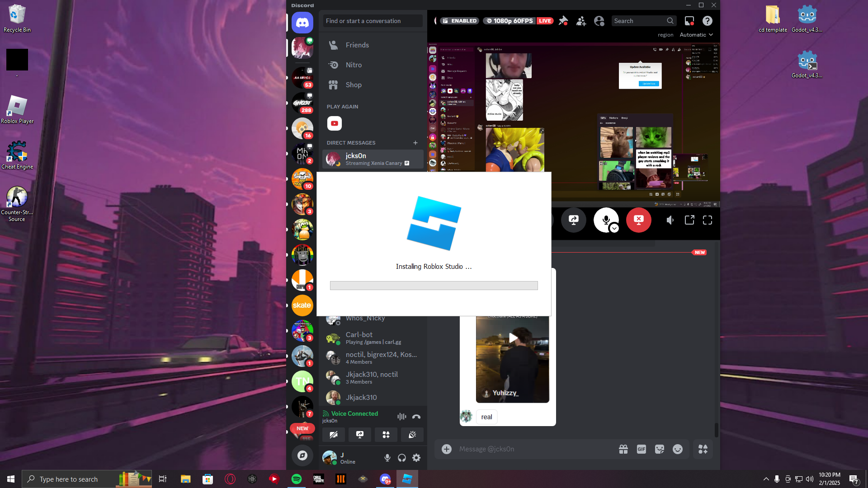Open Explore Discoverable Servers compass icon
Screen dimensions: 868x488
[x=302, y=455]
